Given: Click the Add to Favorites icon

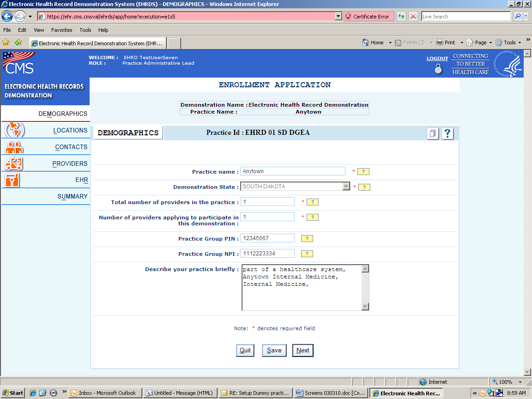Looking at the screenshot, I should (18, 42).
